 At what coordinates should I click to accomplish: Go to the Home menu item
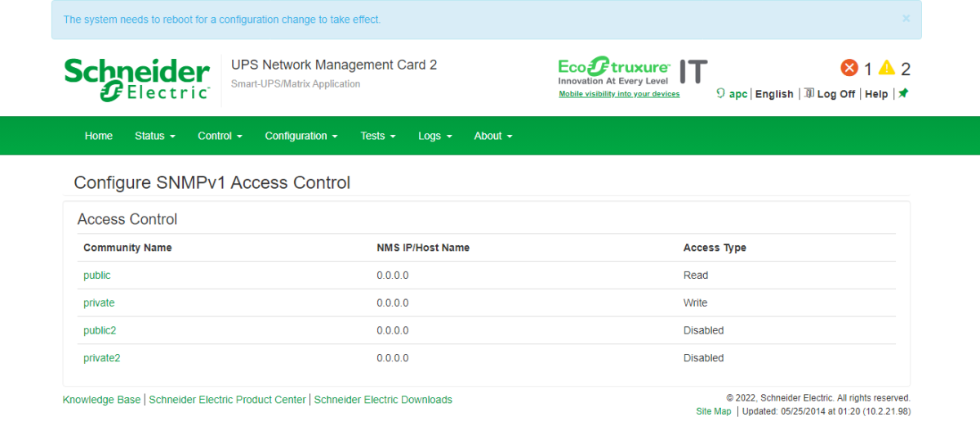pos(99,136)
